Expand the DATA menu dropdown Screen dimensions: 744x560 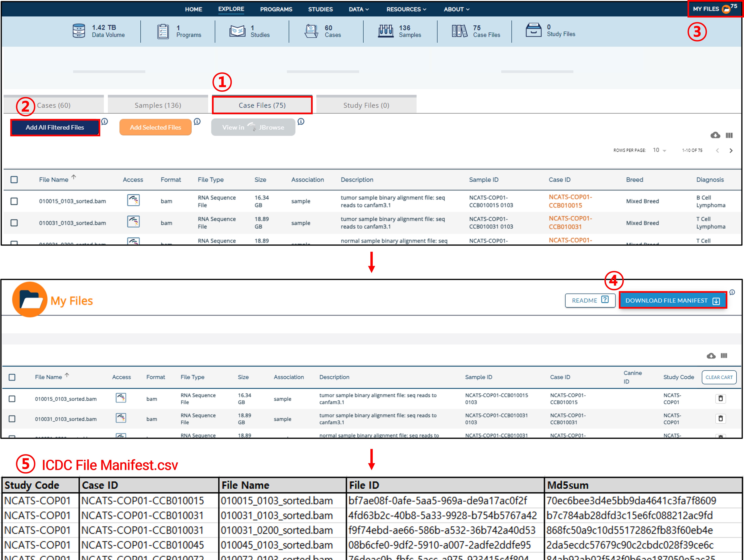click(359, 9)
